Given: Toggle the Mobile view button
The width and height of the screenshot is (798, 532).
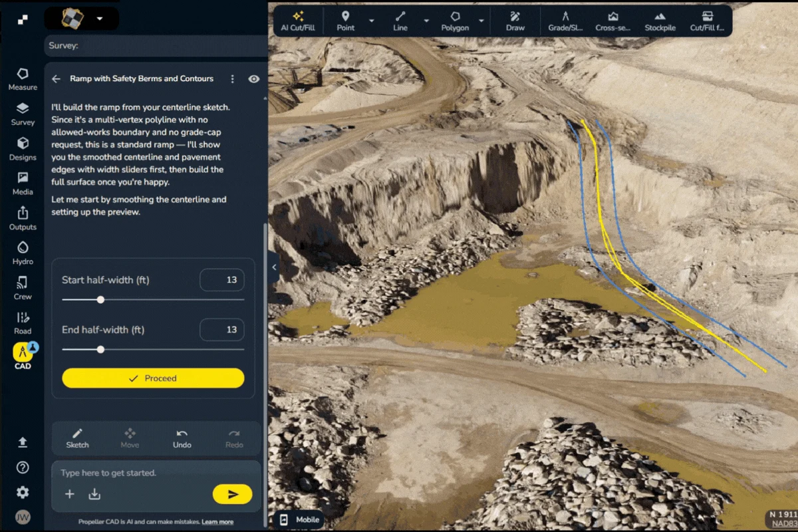Looking at the screenshot, I should tap(300, 520).
